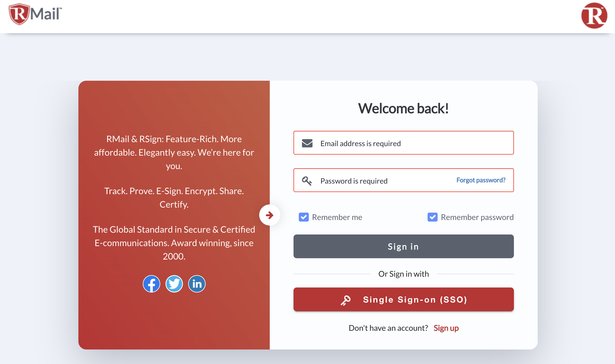Click the Single Sign-on (SSO) button
615x364 pixels.
pyautogui.click(x=404, y=299)
